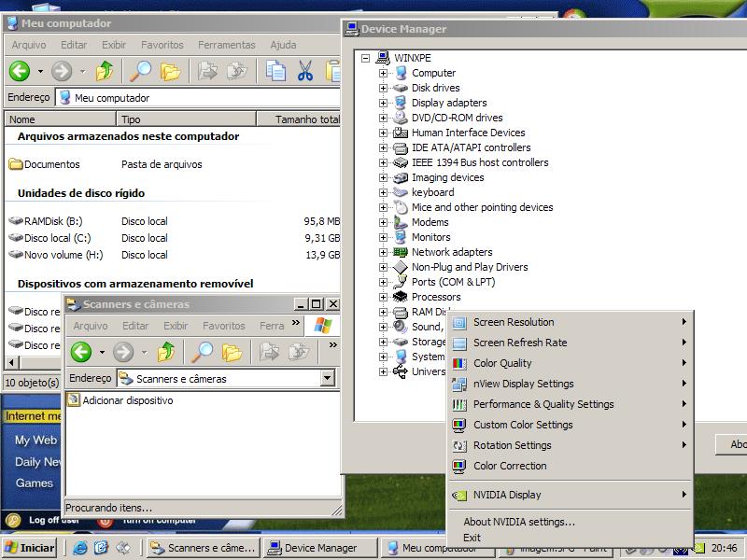Click Meu computador address field
This screenshot has width=747, height=560.
(198, 98)
